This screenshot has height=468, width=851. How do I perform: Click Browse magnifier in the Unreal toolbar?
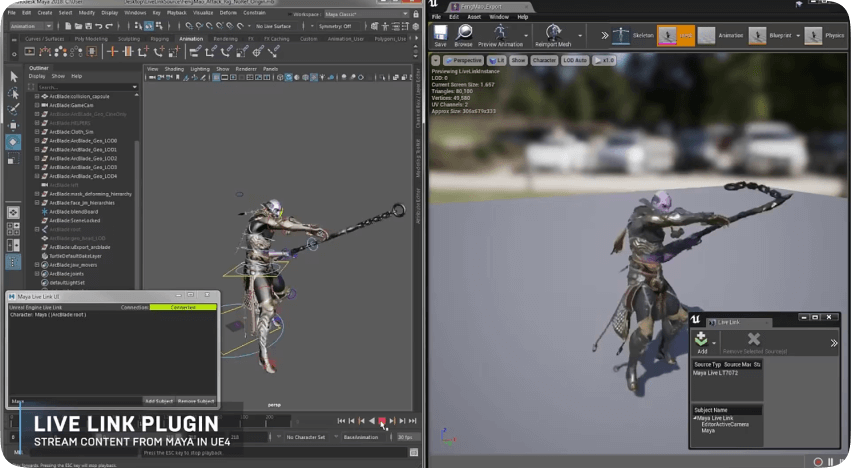click(x=463, y=36)
